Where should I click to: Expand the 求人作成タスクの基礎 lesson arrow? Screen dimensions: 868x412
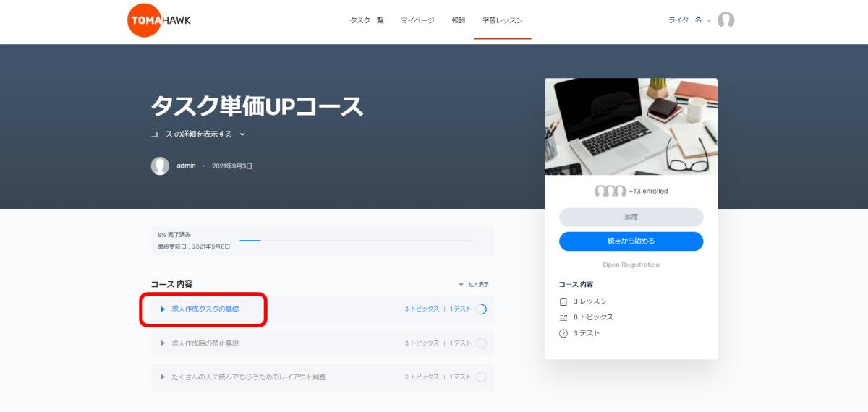[x=163, y=309]
